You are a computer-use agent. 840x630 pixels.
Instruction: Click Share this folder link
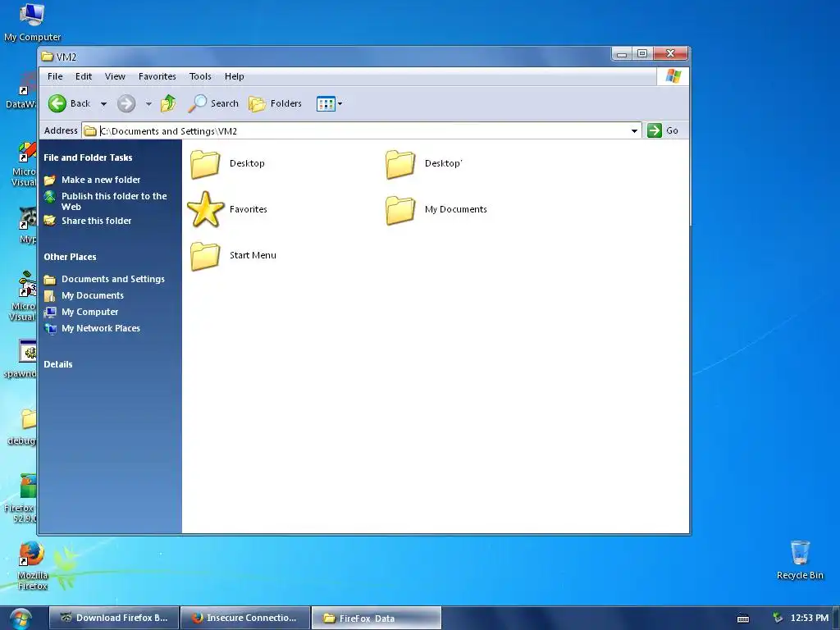click(x=97, y=221)
